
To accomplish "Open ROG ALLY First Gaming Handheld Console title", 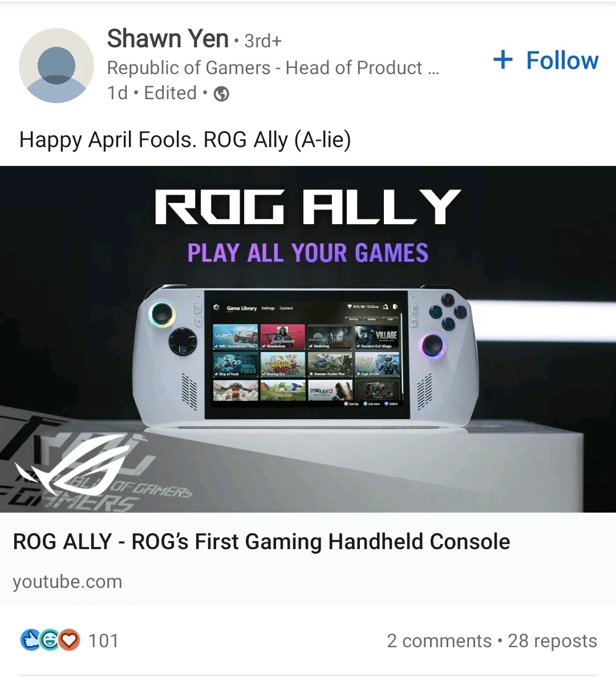I will click(x=261, y=541).
